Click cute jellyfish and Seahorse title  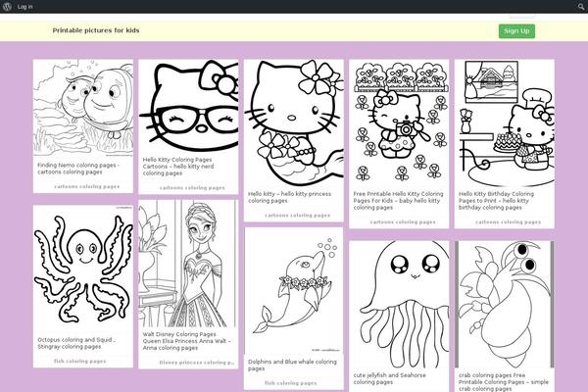coord(390,378)
